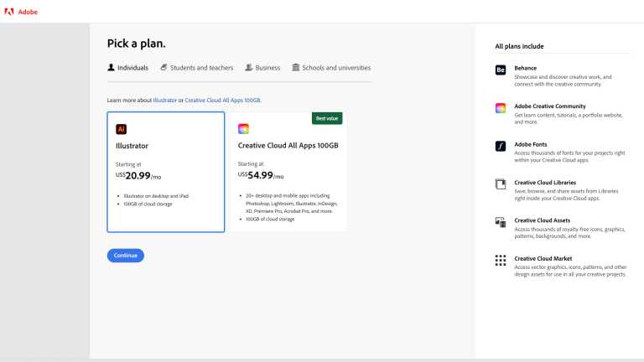Viewport: 644px width, 362px height.
Task: Click the Creative Cloud All Apps icon
Action: coord(243,129)
